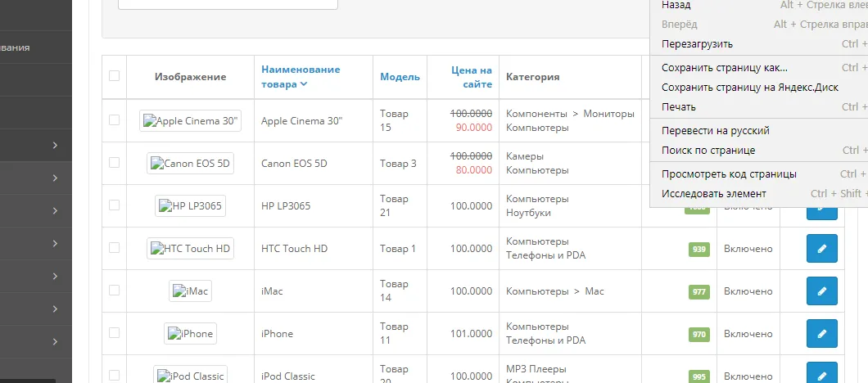Open the HP LP3065 image thumbnail
868x383 pixels.
pos(191,206)
